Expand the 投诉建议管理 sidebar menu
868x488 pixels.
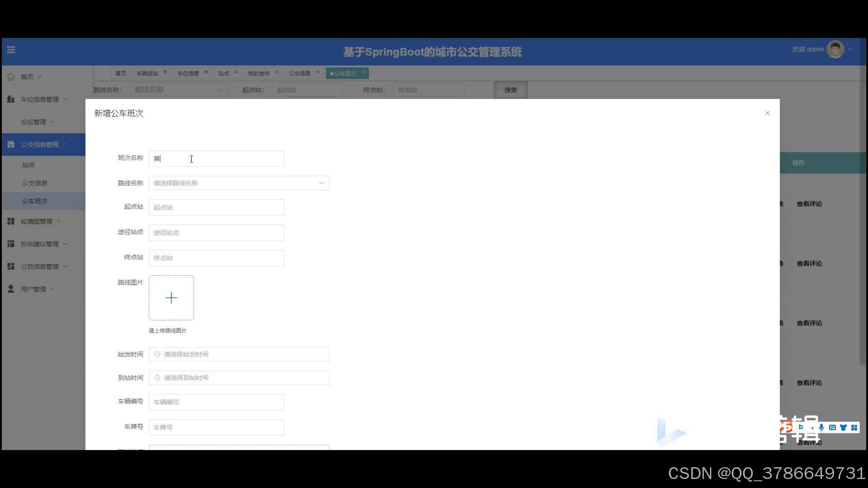[40, 244]
